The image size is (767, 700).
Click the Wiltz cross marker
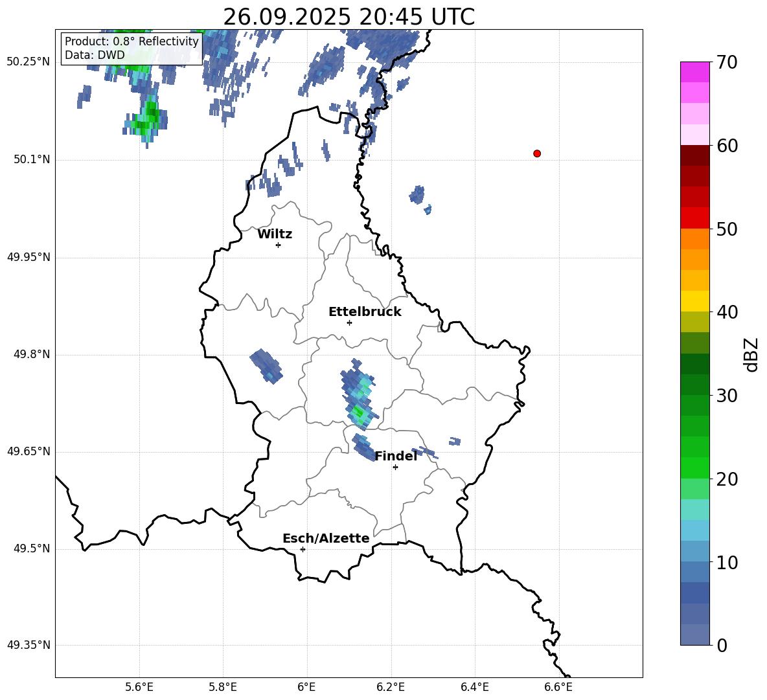coord(279,245)
